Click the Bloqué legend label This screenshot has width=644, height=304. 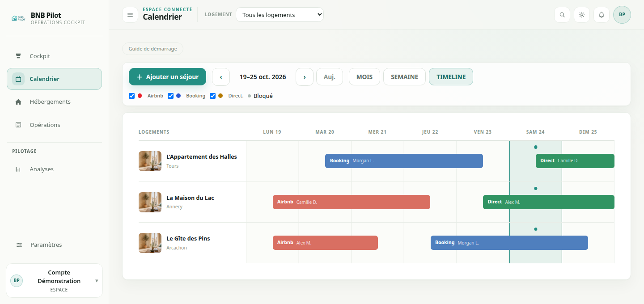click(263, 96)
